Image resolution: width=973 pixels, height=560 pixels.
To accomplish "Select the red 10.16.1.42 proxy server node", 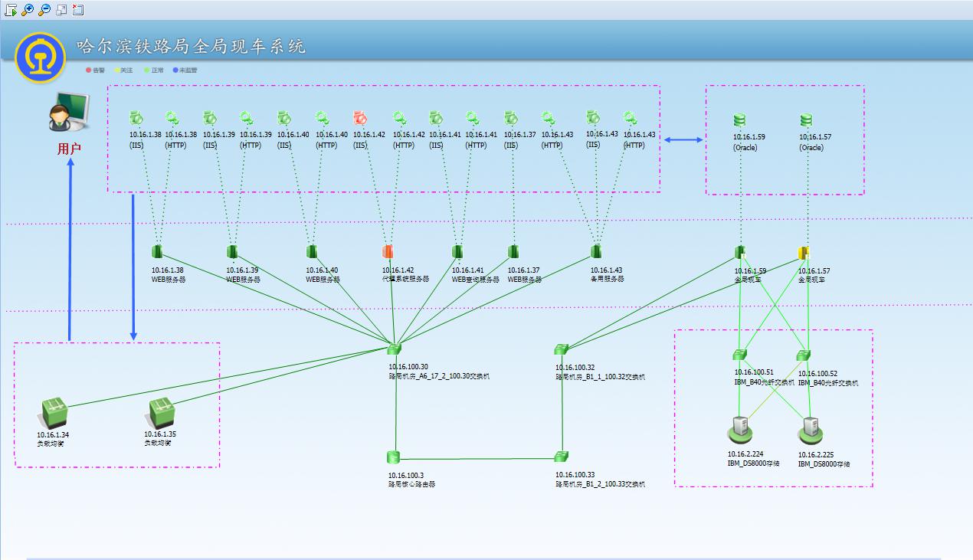I will (x=388, y=252).
